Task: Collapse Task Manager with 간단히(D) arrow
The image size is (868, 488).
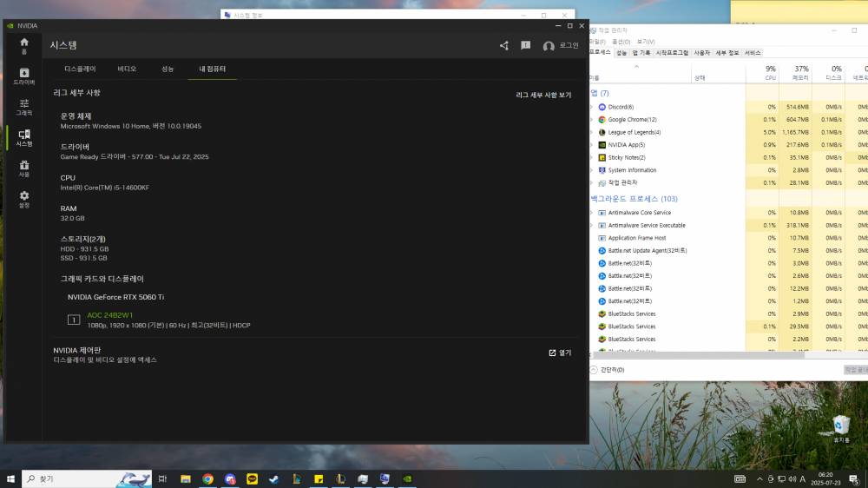Action: pyautogui.click(x=594, y=369)
